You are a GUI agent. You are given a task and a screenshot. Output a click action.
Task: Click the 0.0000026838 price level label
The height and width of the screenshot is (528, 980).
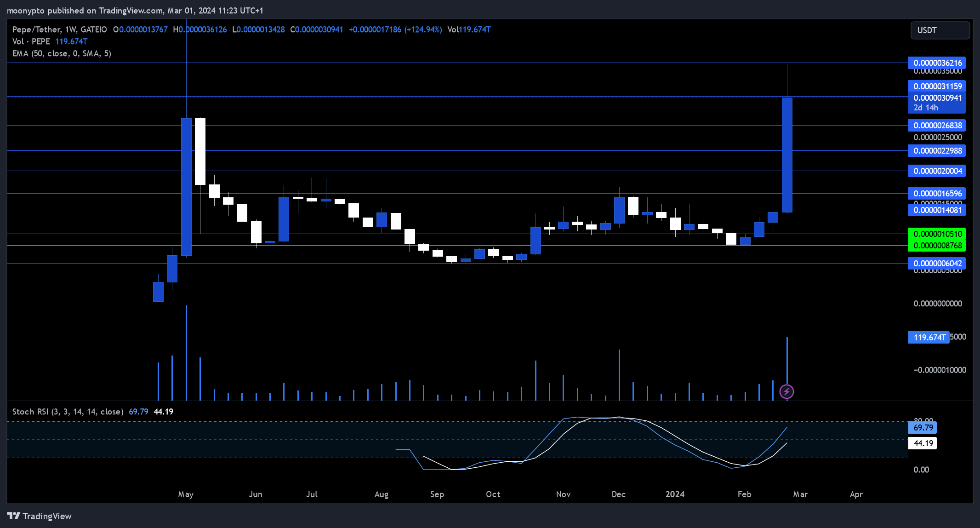(937, 126)
